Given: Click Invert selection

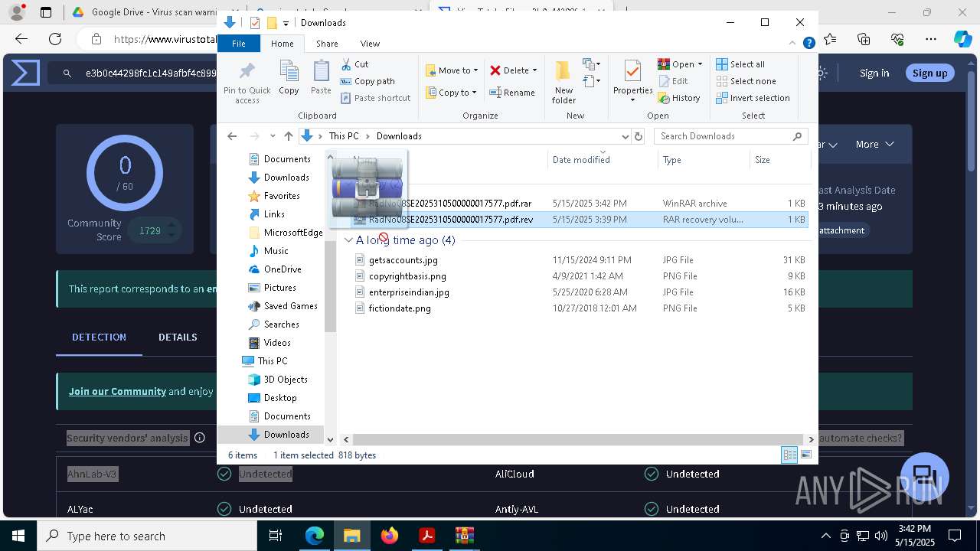Looking at the screenshot, I should click(x=753, y=98).
